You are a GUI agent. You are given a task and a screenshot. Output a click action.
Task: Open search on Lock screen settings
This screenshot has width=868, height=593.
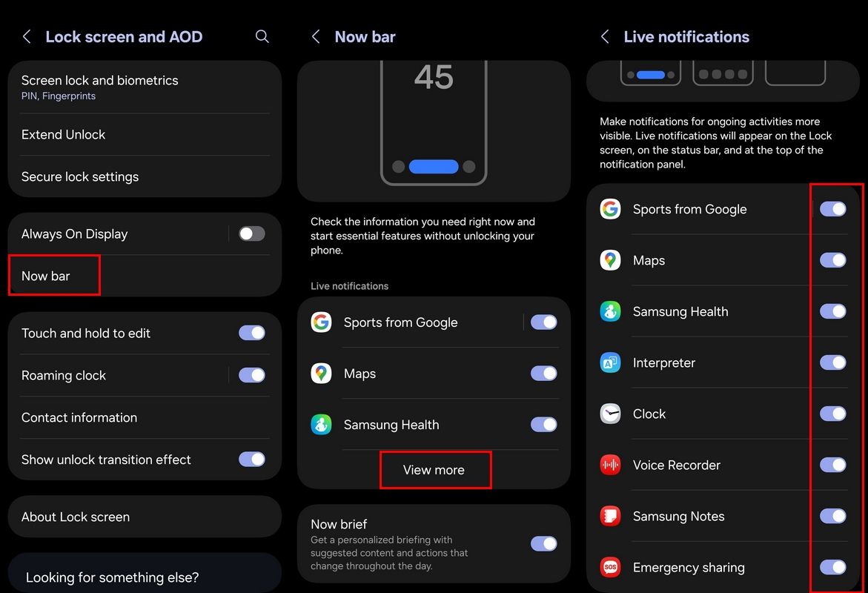coord(262,36)
